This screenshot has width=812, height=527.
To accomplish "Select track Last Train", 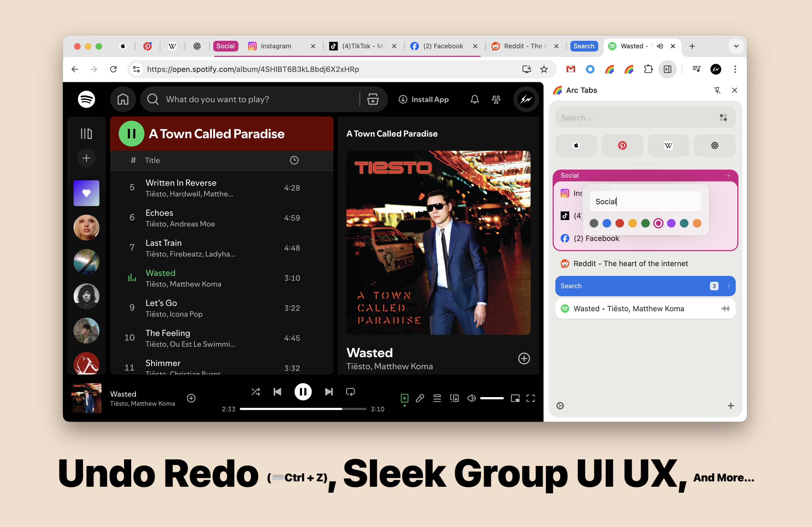I will click(222, 248).
